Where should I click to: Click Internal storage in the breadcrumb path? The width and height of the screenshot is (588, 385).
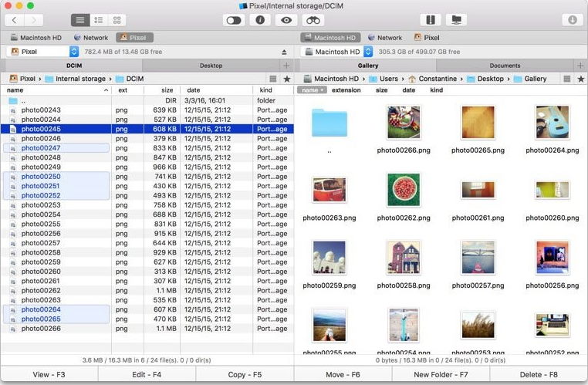pos(76,79)
